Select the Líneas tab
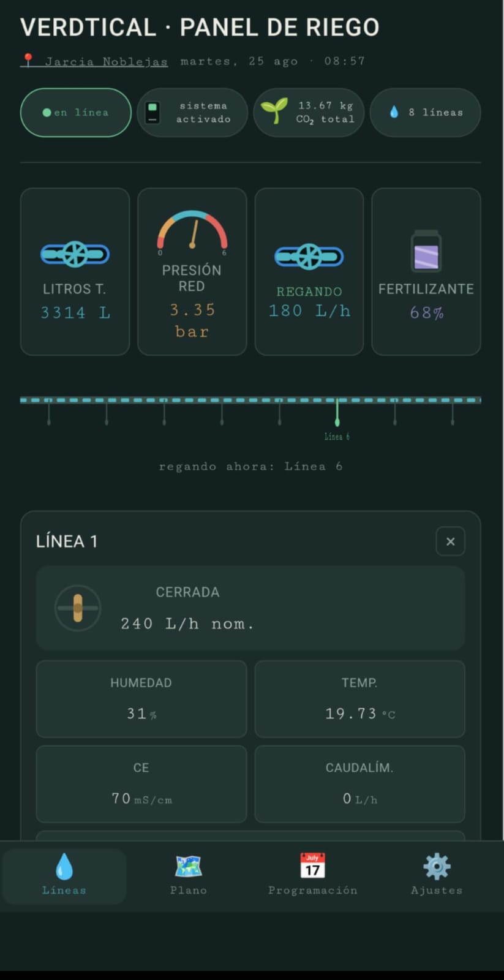Screen dimensions: 504x980 [x=64, y=876]
